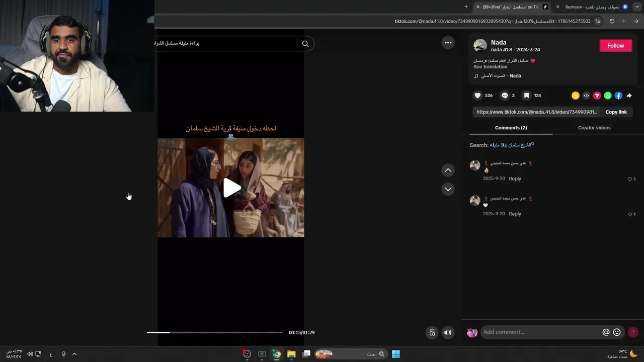Expand the browser tab search dropdown

637,7
